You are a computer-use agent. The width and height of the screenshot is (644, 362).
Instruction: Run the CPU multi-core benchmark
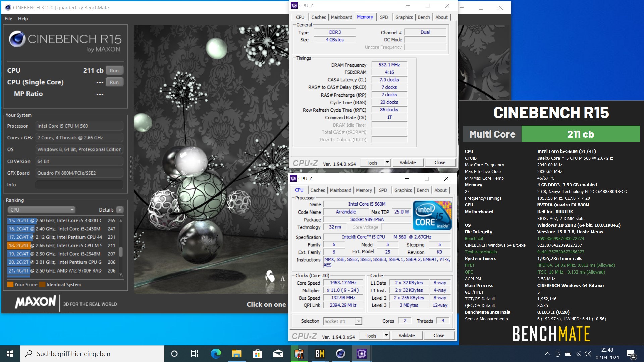(114, 70)
